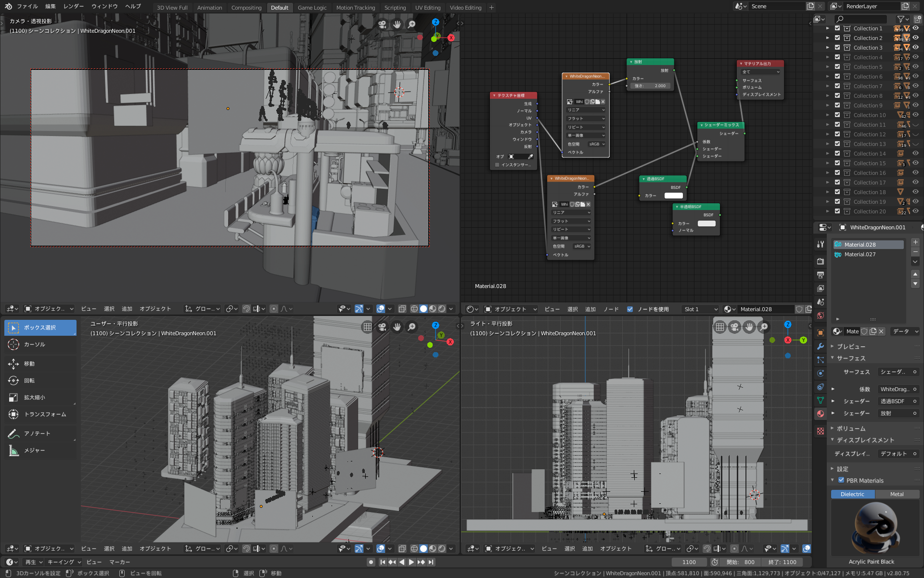
Task: Click the Metal button
Action: tap(897, 494)
